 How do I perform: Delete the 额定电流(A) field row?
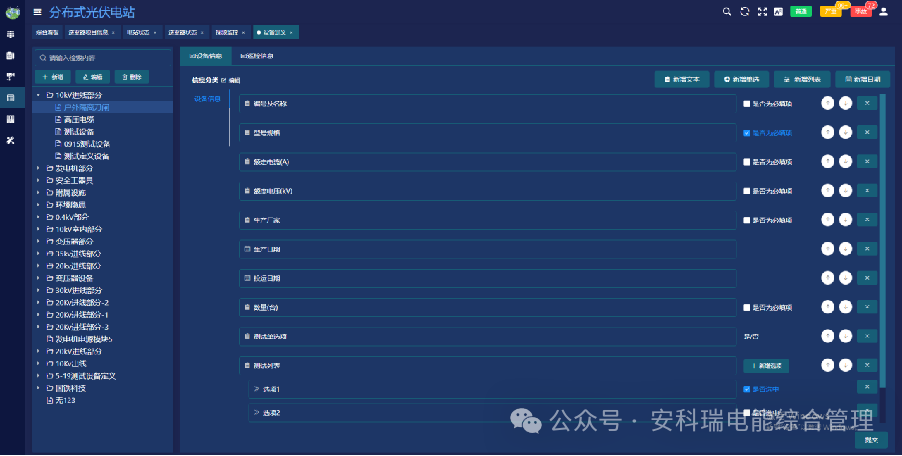click(867, 162)
